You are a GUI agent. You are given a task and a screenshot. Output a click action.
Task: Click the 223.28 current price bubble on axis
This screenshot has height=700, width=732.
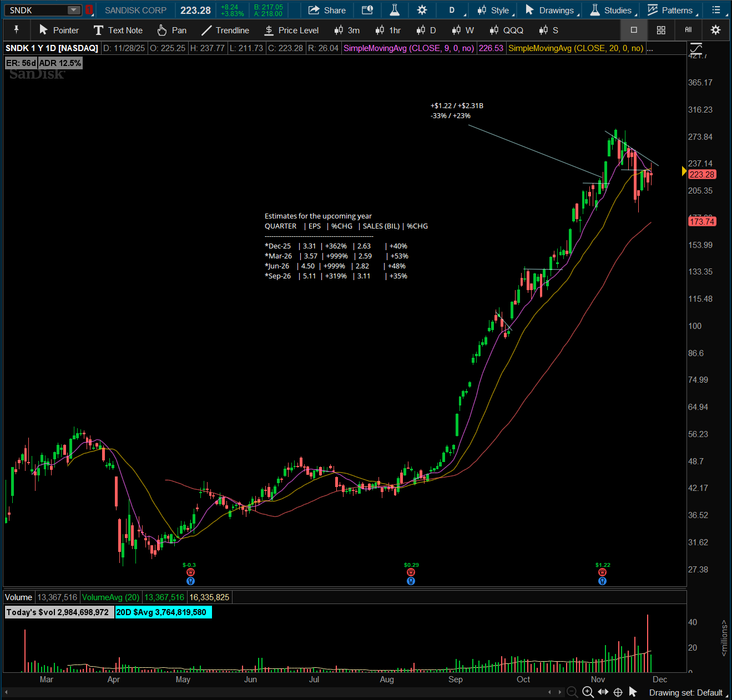click(x=702, y=174)
